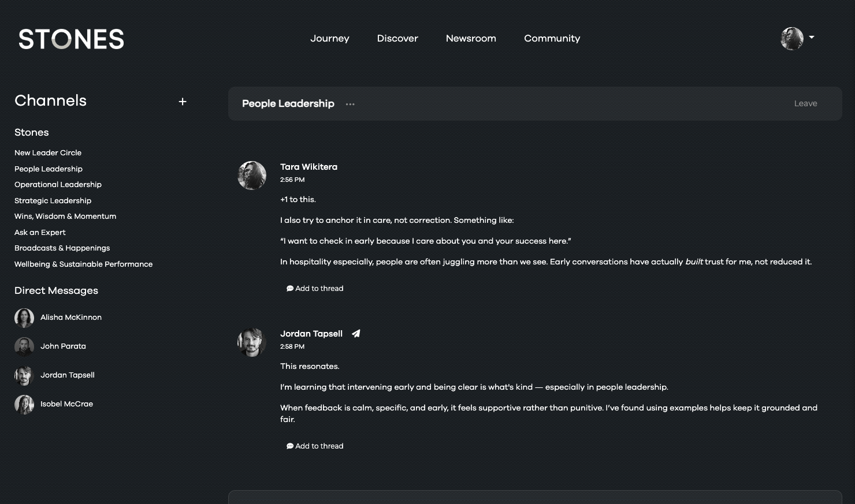Click the paper plane icon beside Jordan Tapsell's name
The height and width of the screenshot is (504, 855).
(356, 334)
